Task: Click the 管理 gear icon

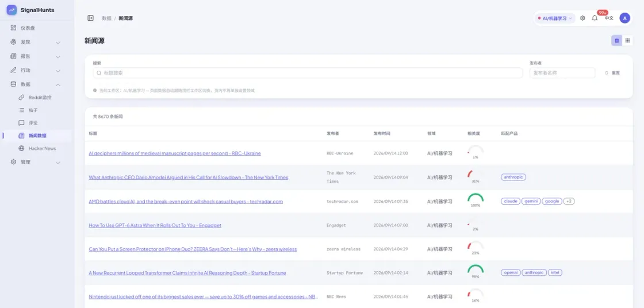Action: click(x=13, y=162)
